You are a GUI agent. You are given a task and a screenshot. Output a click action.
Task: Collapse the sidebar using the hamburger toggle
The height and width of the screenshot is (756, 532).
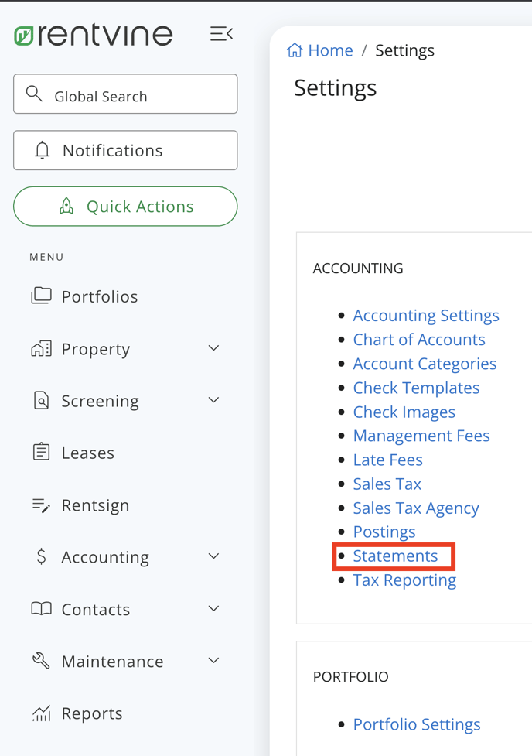221,33
